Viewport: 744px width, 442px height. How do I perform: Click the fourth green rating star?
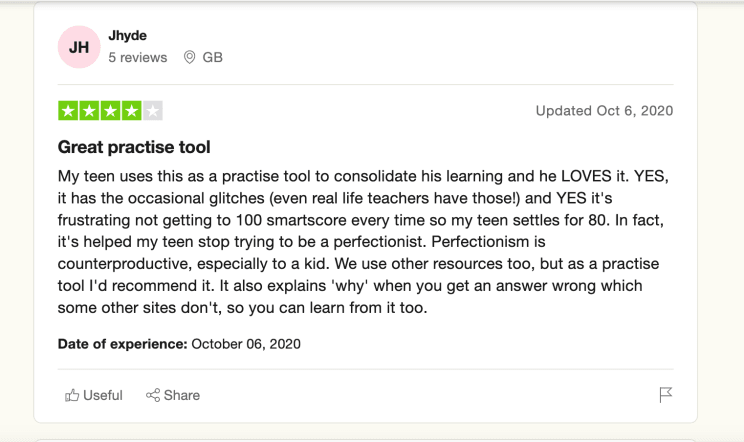pyautogui.click(x=132, y=110)
